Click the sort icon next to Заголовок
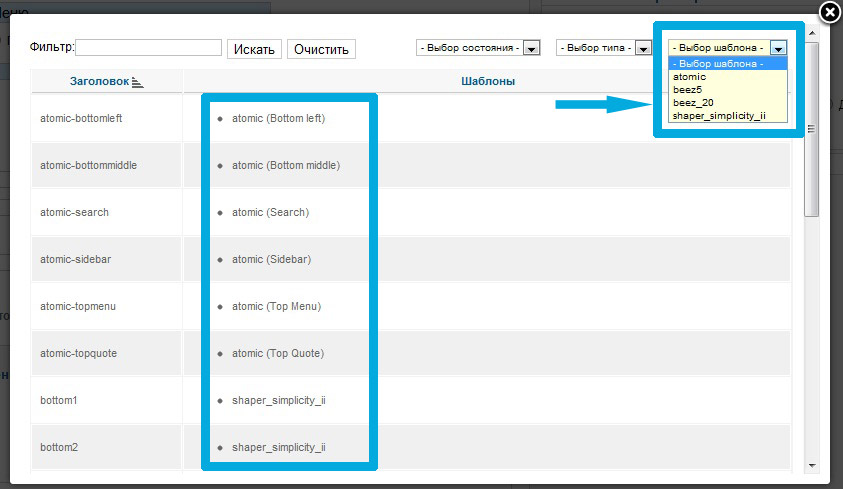This screenshot has width=843, height=489. click(x=137, y=82)
